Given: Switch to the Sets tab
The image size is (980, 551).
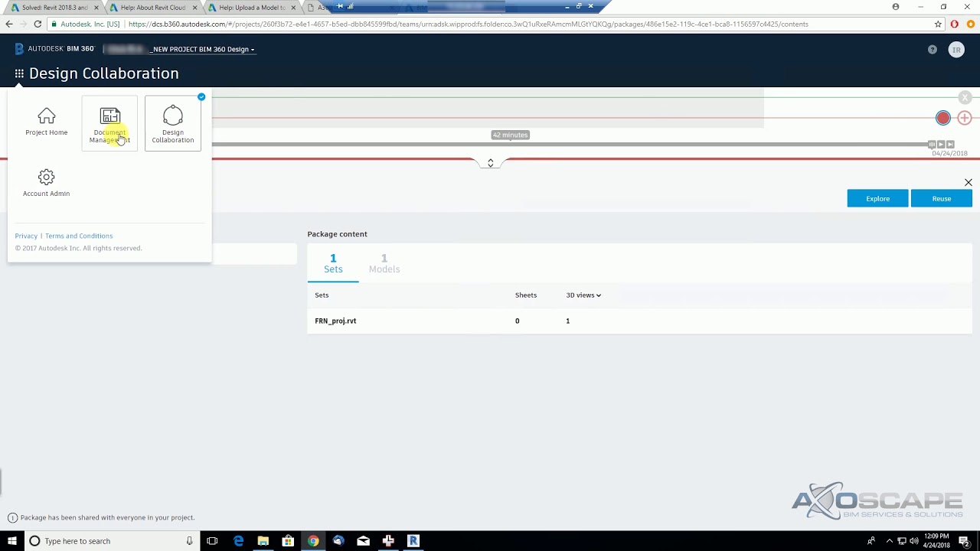Looking at the screenshot, I should 333,263.
